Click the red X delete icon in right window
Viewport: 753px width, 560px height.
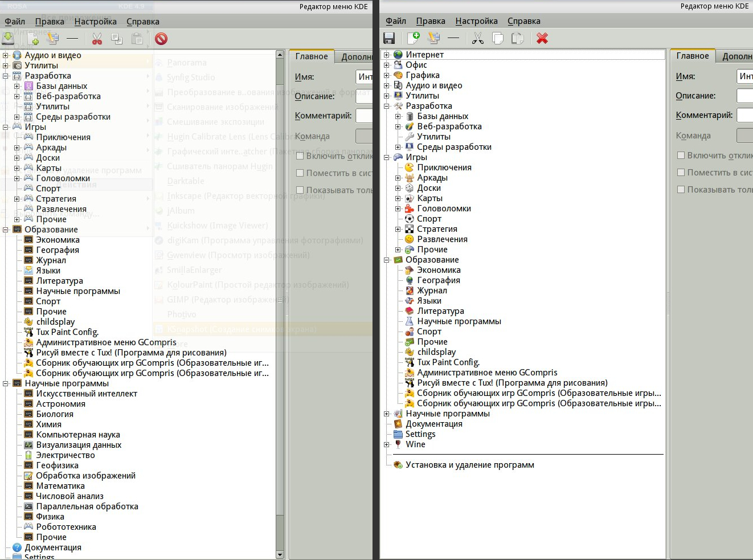[542, 38]
